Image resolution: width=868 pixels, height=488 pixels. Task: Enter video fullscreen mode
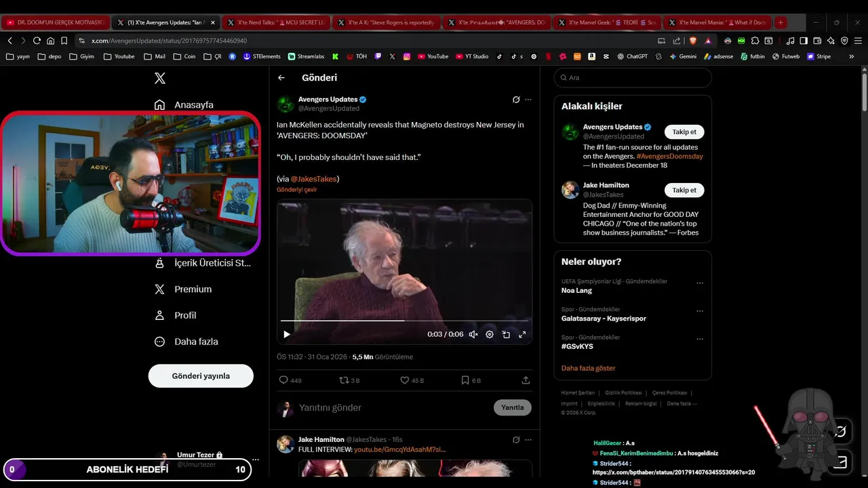click(522, 334)
